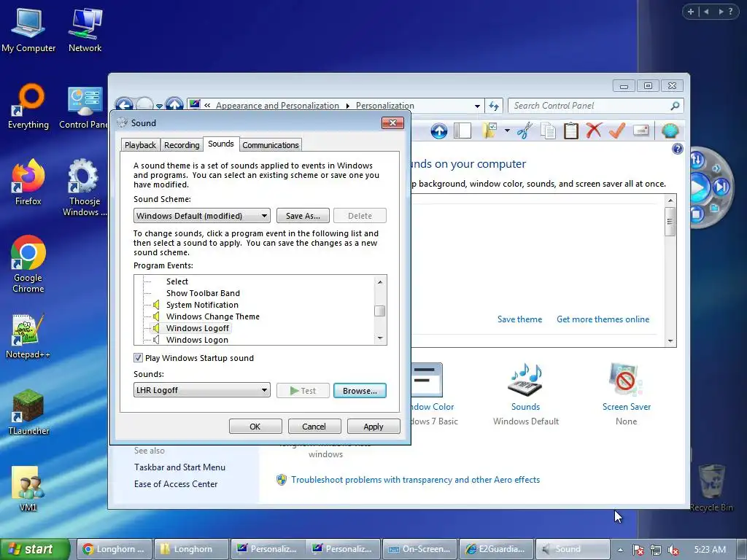Viewport: 747px width, 560px height.
Task: Open the Sound Scheme dropdown
Action: pyautogui.click(x=201, y=216)
